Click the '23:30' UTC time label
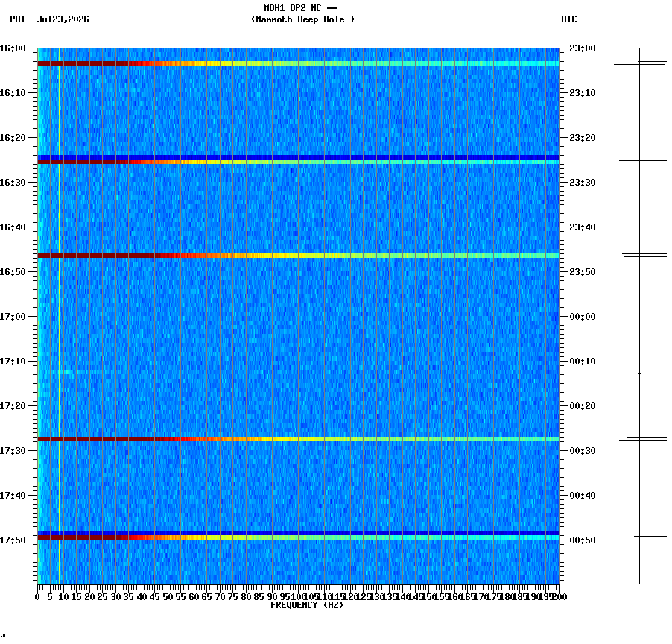 pos(583,183)
